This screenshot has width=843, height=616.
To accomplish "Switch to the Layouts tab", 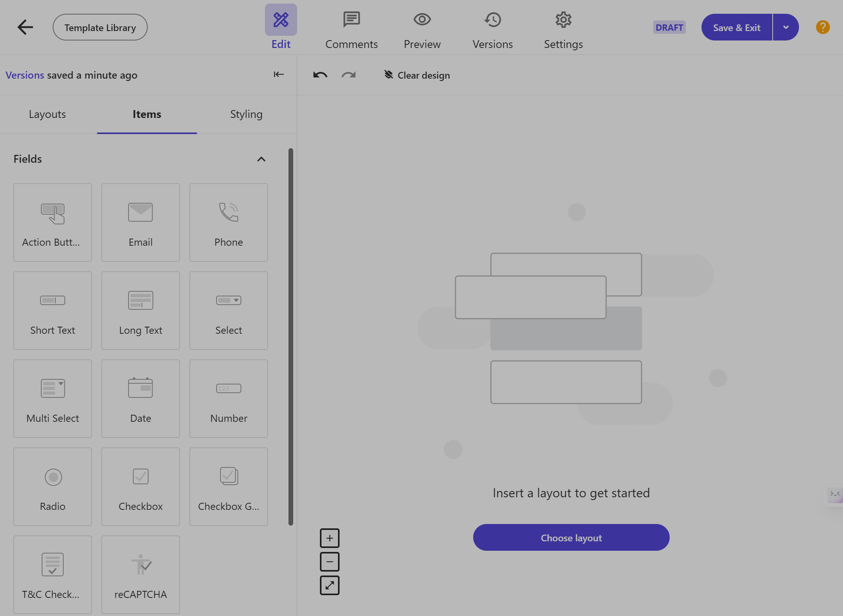I will coord(47,114).
